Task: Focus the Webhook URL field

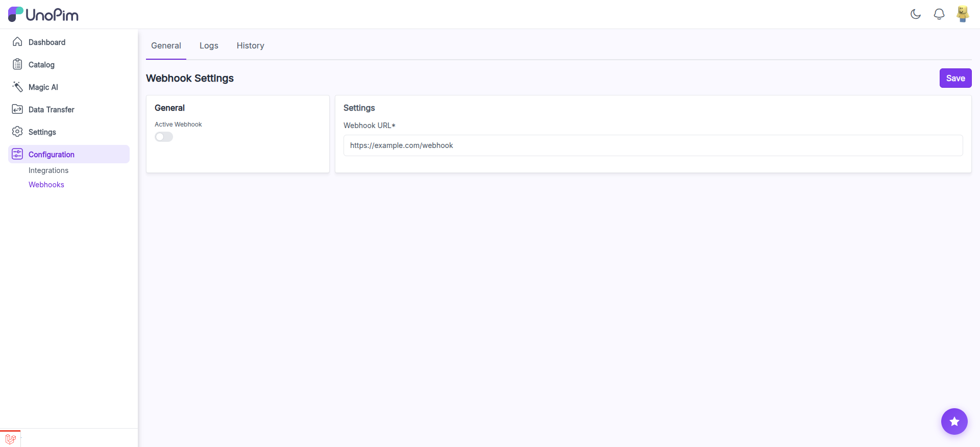Action: point(653,145)
